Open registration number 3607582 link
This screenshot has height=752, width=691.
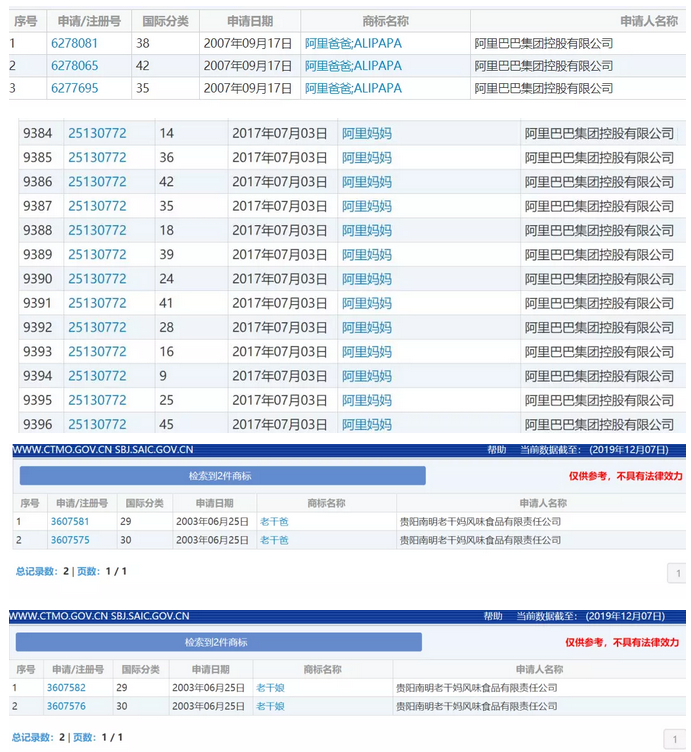pos(66,688)
